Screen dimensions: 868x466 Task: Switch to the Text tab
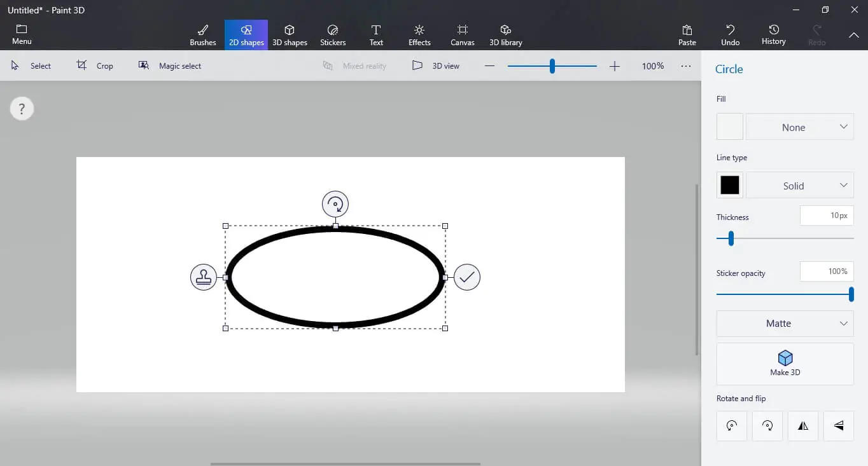[376, 35]
